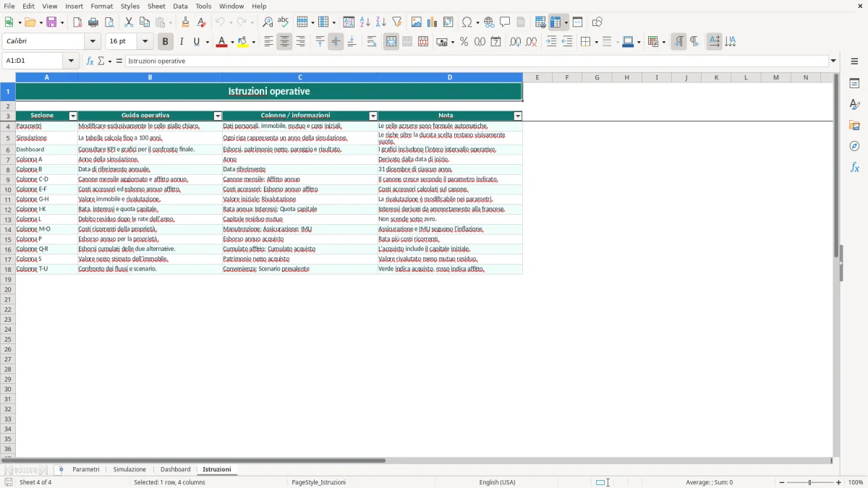868x488 pixels.
Task: Click Add Decimal Place icon
Action: pos(515,42)
